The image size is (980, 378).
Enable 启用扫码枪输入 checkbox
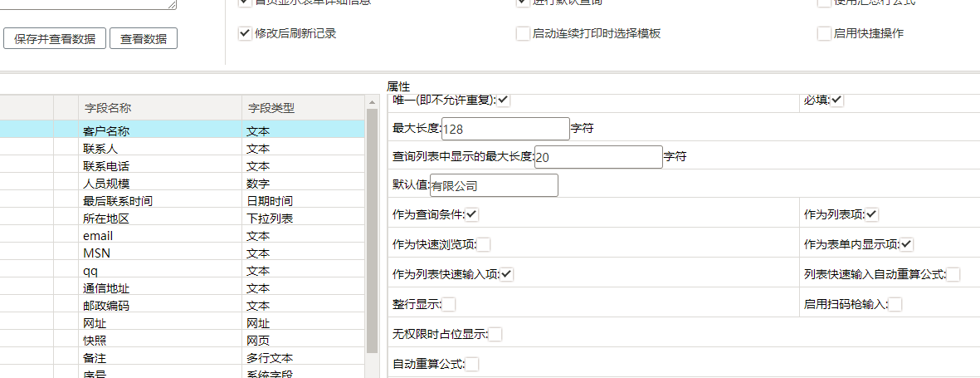coord(895,305)
